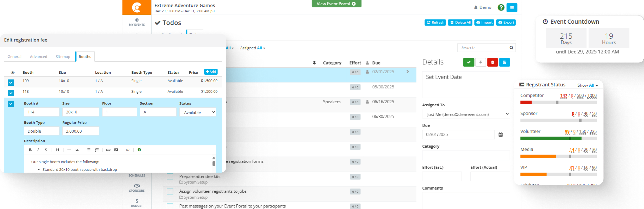The height and width of the screenshot is (209, 644).
Task: Pin the todo using the Details pin button
Action: click(480, 62)
